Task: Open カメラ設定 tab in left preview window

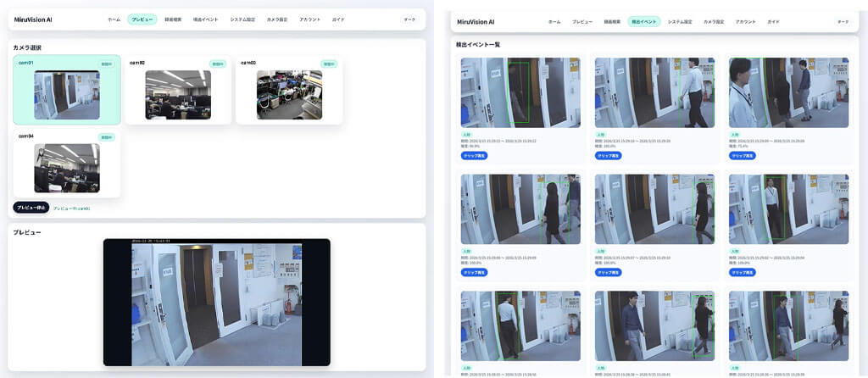Action: point(277,19)
